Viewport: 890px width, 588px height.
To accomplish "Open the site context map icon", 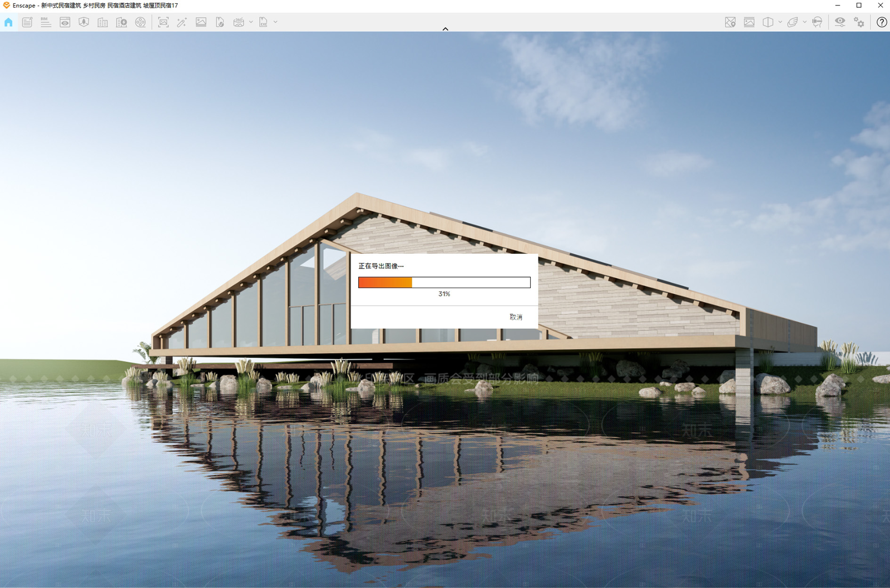I will [x=84, y=22].
